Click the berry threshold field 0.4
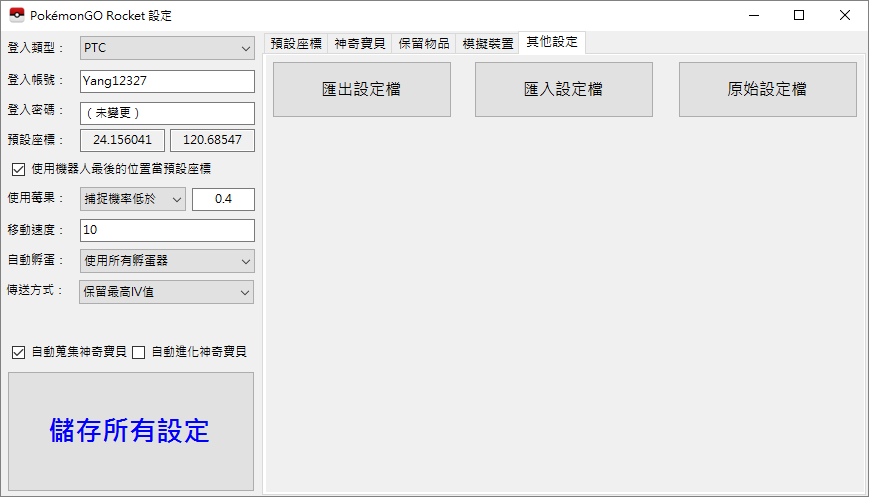 pyautogui.click(x=223, y=199)
